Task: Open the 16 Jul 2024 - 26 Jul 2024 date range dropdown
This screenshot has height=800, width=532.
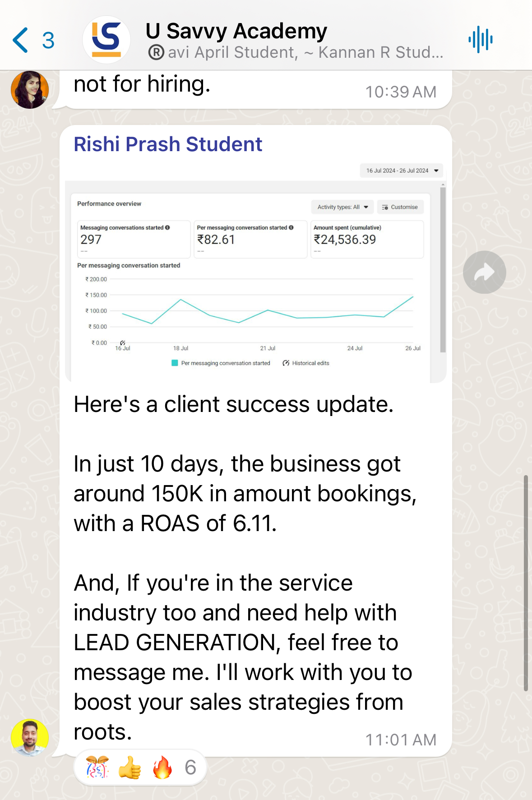Action: (402, 171)
